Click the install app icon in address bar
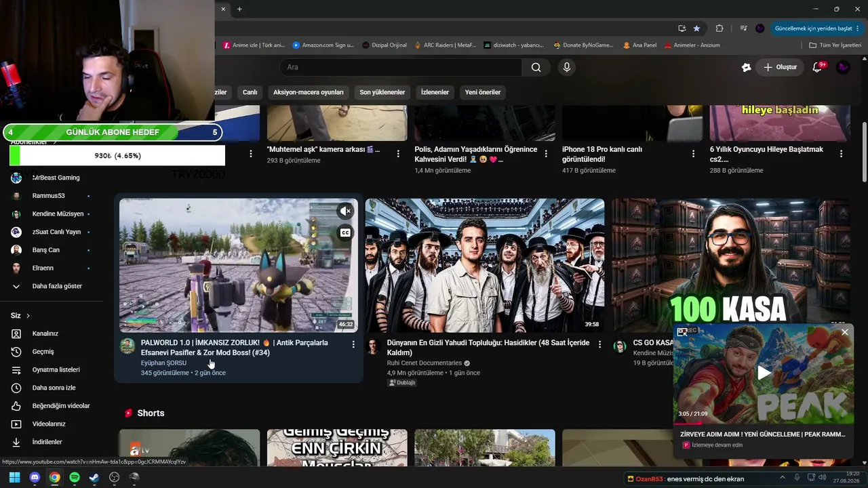The width and height of the screenshot is (868, 488). pos(682,28)
